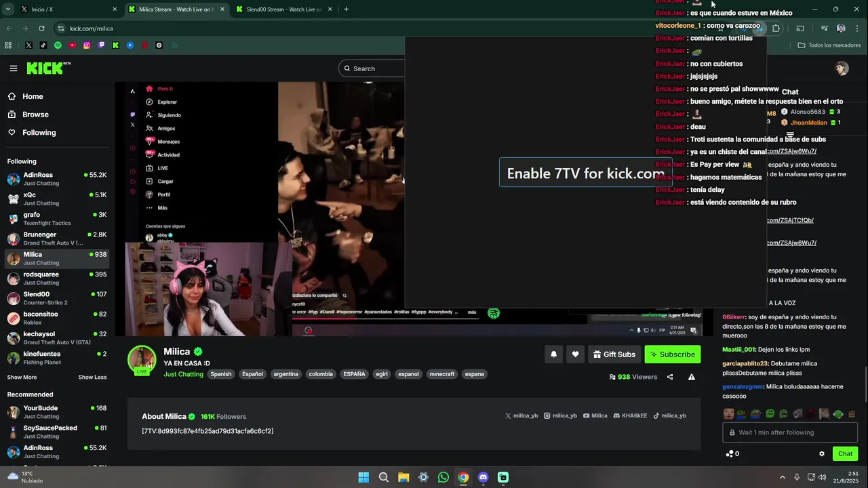Viewport: 868px width, 488px height.
Task: Open the Chrome apps grid icon
Action: tap(8, 45)
